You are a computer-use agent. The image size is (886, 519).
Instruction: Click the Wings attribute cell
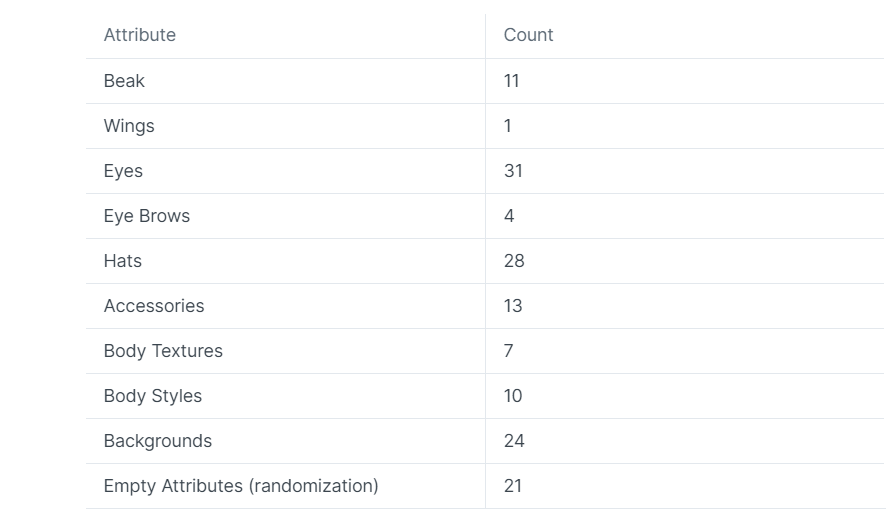point(285,126)
